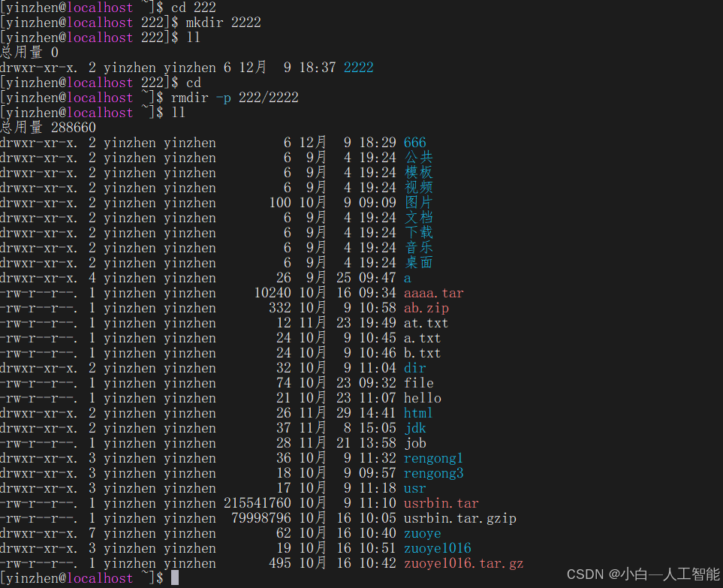Select the 桌面 directory entry
This screenshot has height=588, width=723.
click(419, 262)
